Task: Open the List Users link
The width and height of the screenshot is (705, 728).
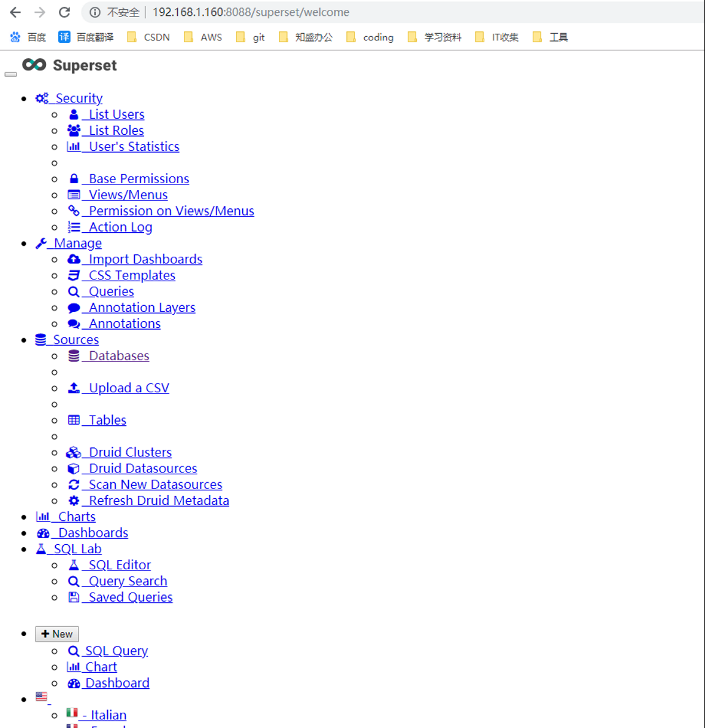Action: [116, 115]
